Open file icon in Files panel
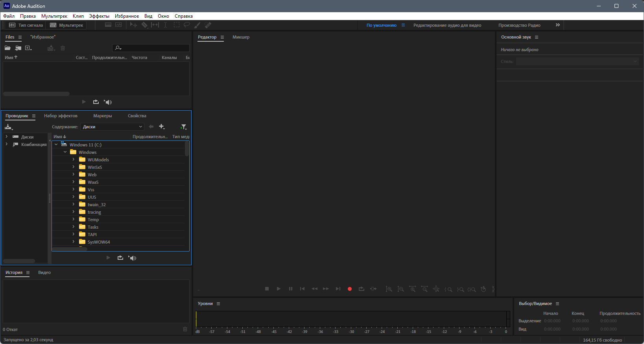 point(7,48)
